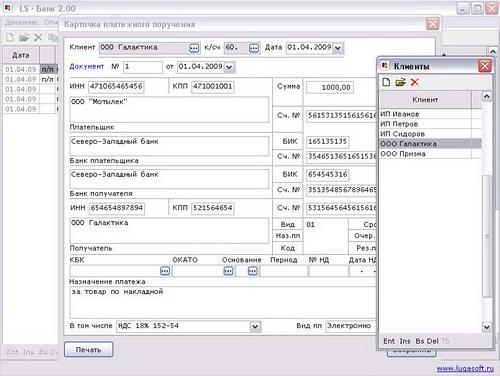Click payer ИНН field 471065465456

(x=116, y=87)
